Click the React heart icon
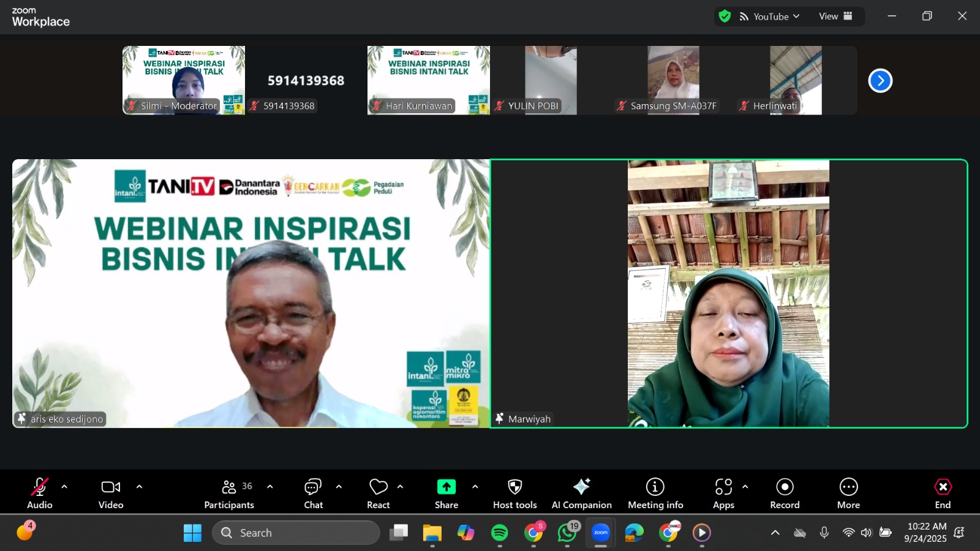Viewport: 980px width, 551px height. click(379, 487)
